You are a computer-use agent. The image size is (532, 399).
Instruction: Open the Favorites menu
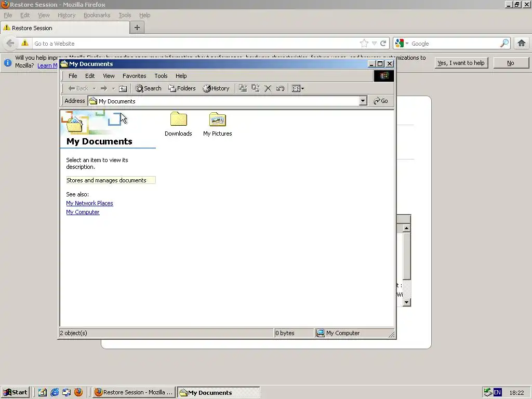135,76
